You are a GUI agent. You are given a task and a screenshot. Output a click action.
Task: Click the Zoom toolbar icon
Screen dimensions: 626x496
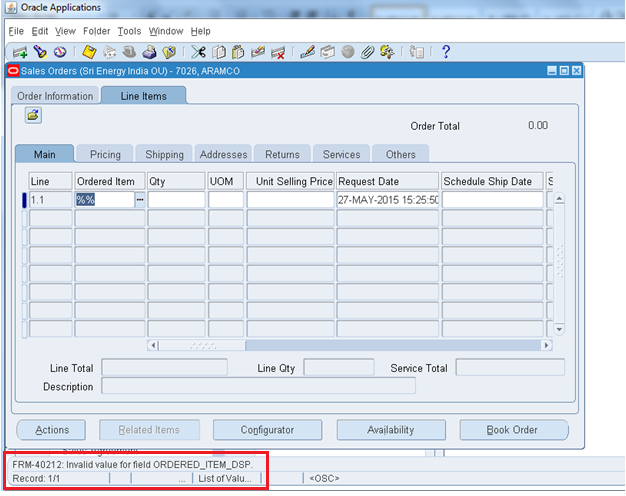click(x=327, y=52)
